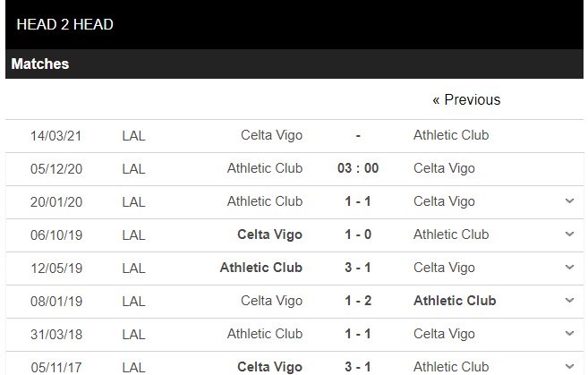Click the 03 : 00 kickoff time
Viewport: 588px width, 375px height.
[x=358, y=168]
